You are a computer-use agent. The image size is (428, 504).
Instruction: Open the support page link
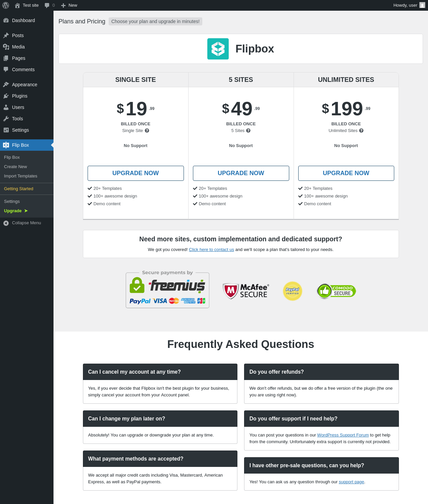coord(351,482)
